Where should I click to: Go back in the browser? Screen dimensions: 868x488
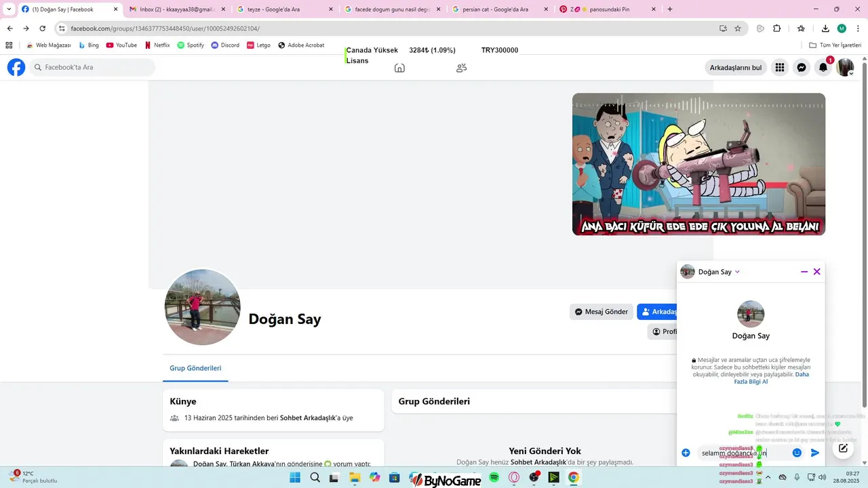9,28
